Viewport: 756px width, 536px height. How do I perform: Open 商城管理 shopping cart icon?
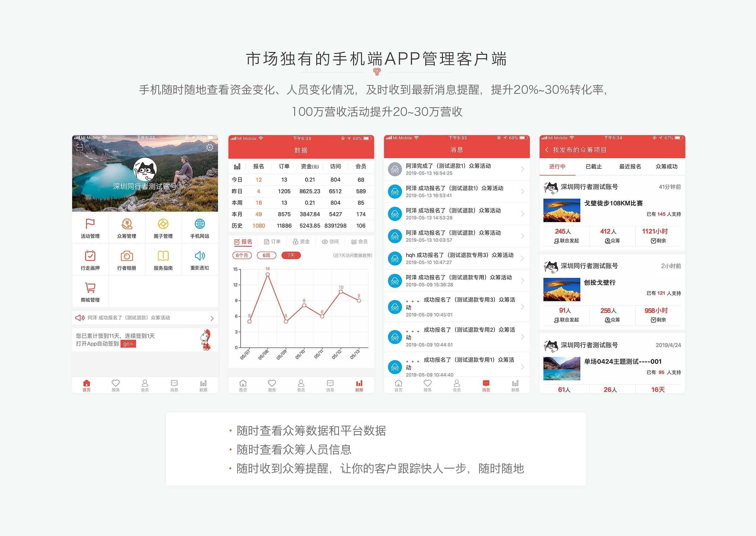tap(90, 288)
